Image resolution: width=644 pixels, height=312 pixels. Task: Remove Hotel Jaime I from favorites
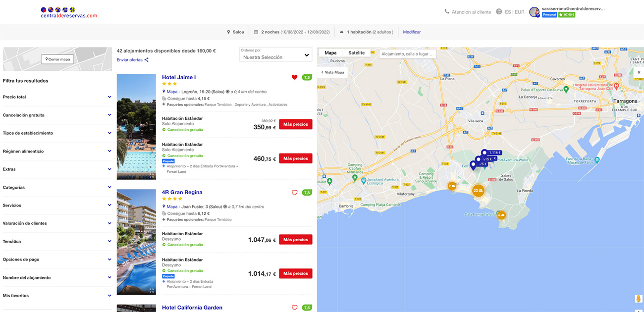(x=294, y=77)
